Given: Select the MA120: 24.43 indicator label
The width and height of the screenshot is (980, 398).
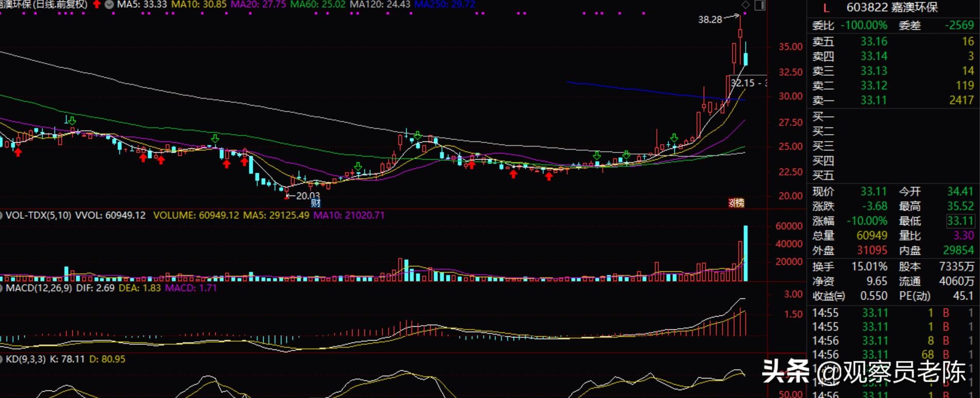Looking at the screenshot, I should click(x=380, y=5).
